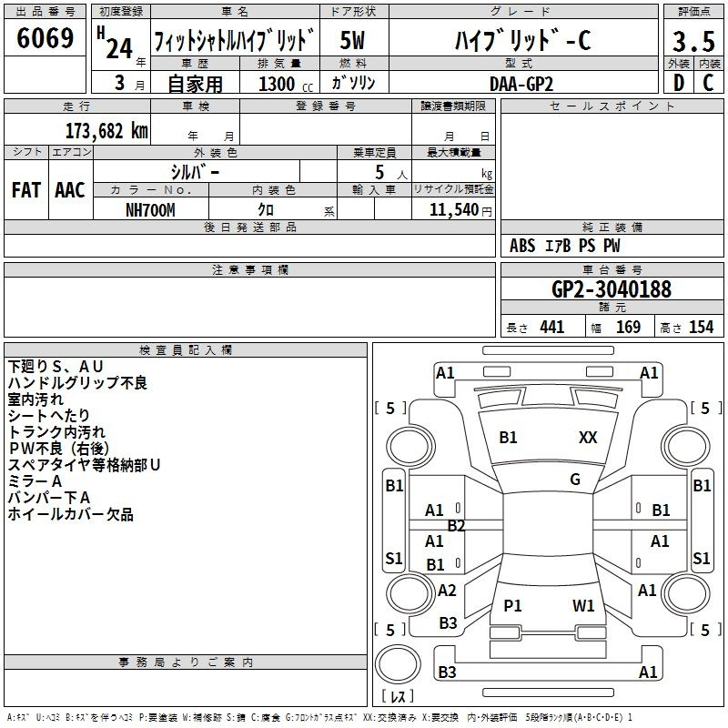Select exterior color シルバー
Viewport: 728px width, 728px height.
(x=195, y=172)
